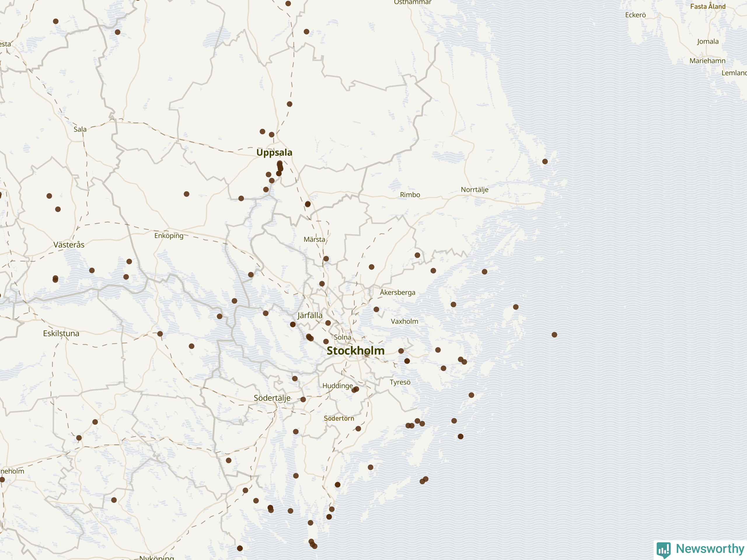Image resolution: width=747 pixels, height=560 pixels.
Task: Click the Jomala label
Action: 708,41
